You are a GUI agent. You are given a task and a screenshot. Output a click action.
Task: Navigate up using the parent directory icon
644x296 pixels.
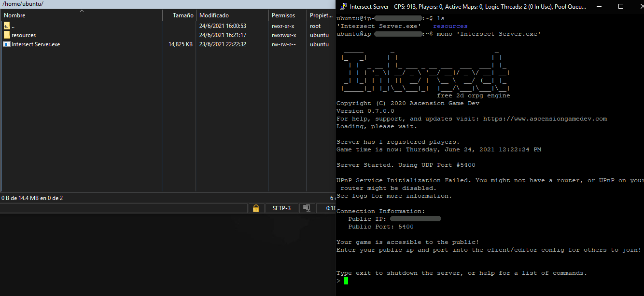tap(6, 26)
